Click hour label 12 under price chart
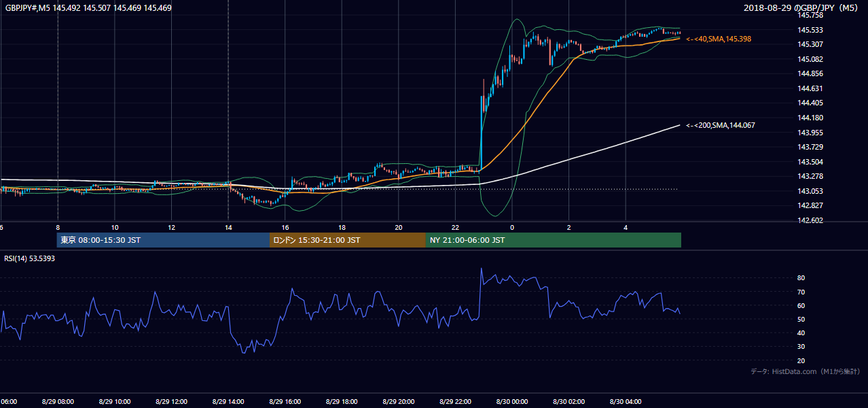Image resolution: width=868 pixels, height=408 pixels. [171, 228]
